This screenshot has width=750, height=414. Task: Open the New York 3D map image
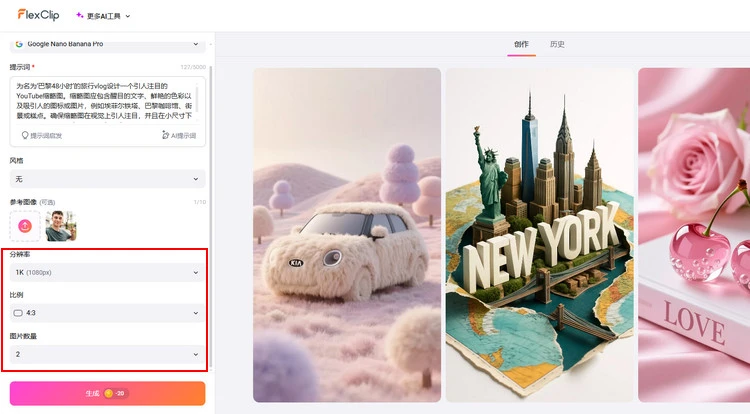click(538, 235)
